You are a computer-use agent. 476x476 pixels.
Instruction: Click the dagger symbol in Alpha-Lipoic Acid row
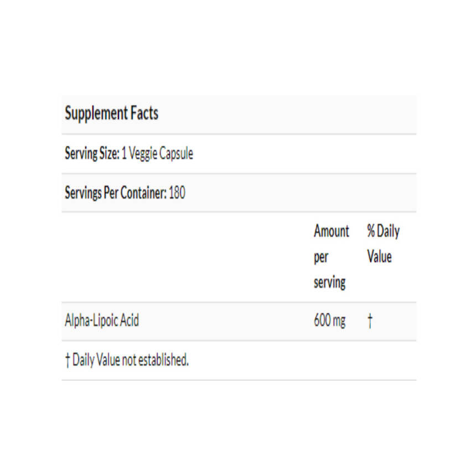point(370,321)
